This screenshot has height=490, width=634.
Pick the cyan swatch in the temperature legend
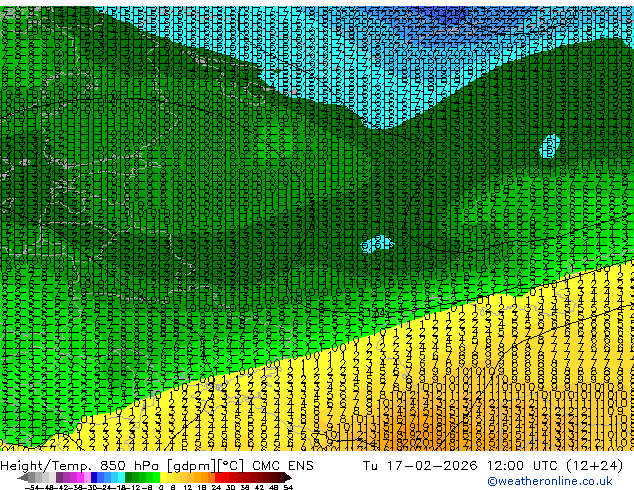click(121, 478)
